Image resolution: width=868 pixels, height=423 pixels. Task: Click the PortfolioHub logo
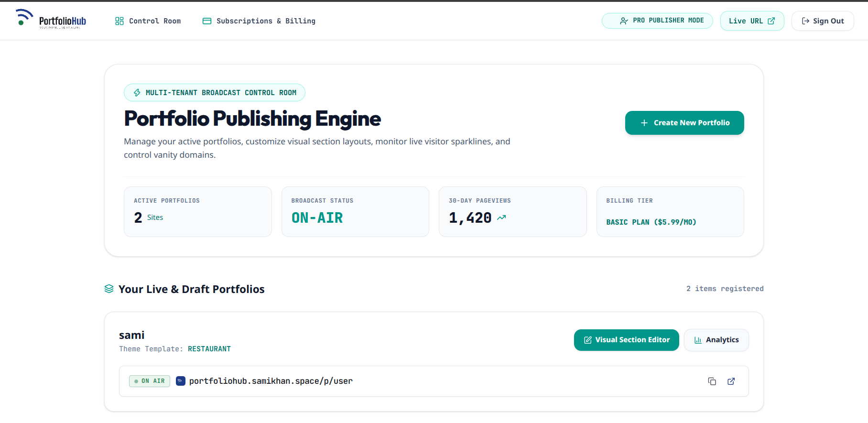point(51,20)
